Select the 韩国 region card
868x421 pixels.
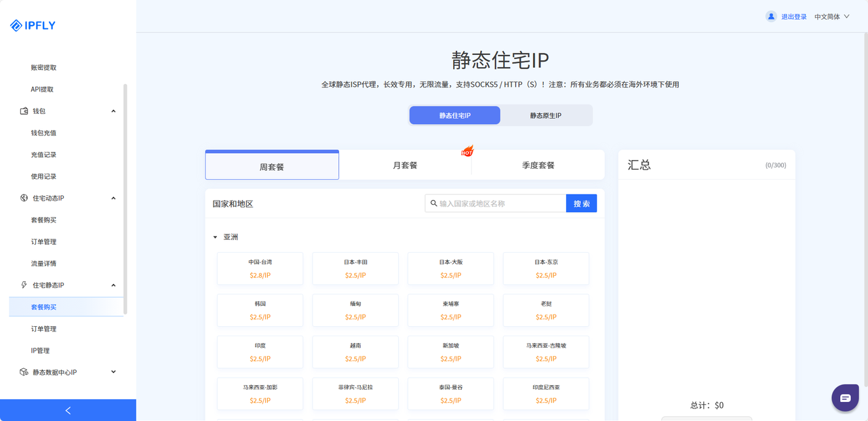click(260, 310)
